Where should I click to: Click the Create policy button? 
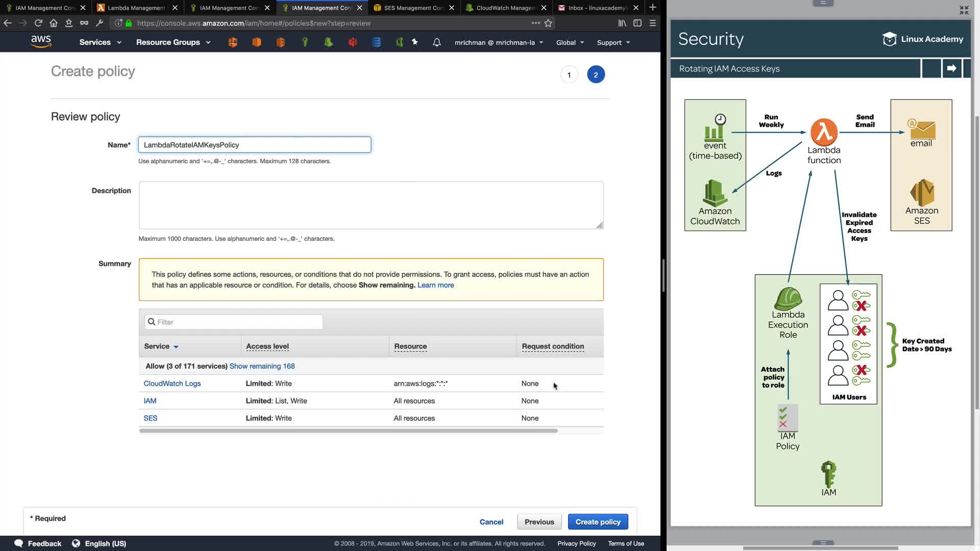(598, 522)
